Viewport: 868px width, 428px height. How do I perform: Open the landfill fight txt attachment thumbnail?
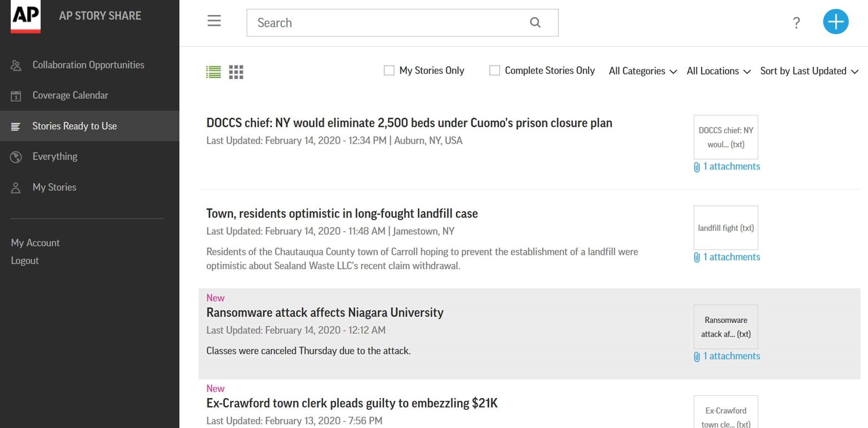[726, 228]
